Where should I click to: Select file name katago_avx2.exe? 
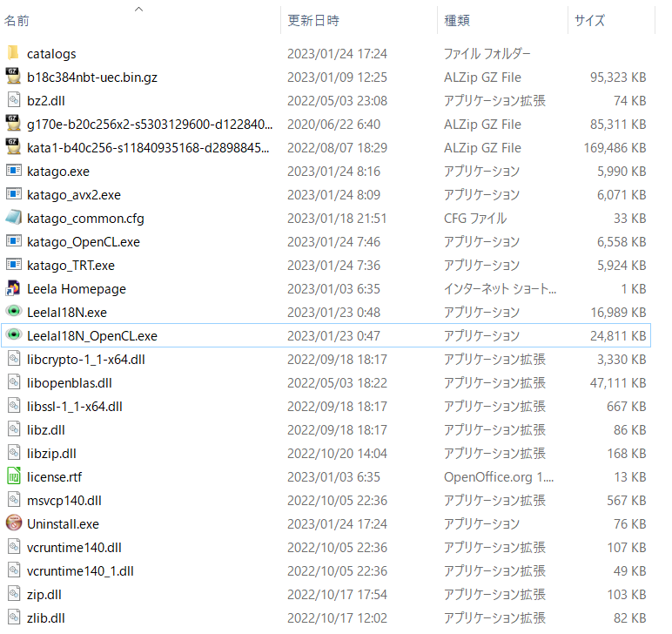click(x=74, y=195)
